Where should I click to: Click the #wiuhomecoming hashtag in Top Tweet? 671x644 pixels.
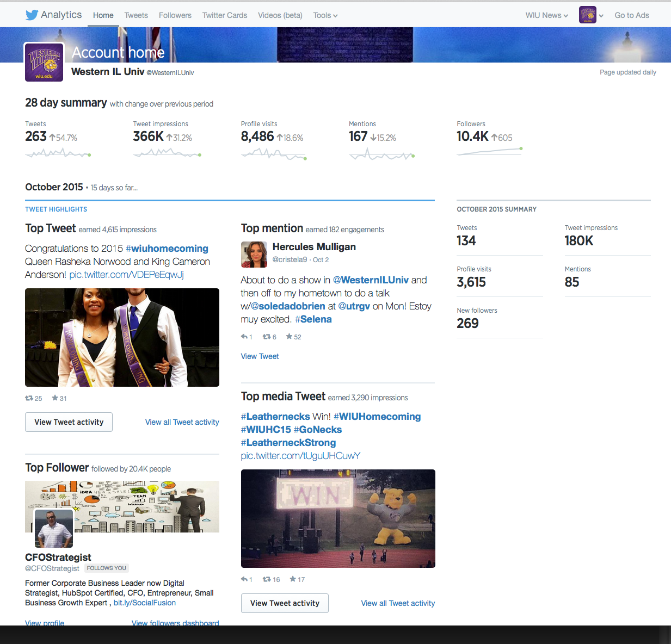point(167,249)
